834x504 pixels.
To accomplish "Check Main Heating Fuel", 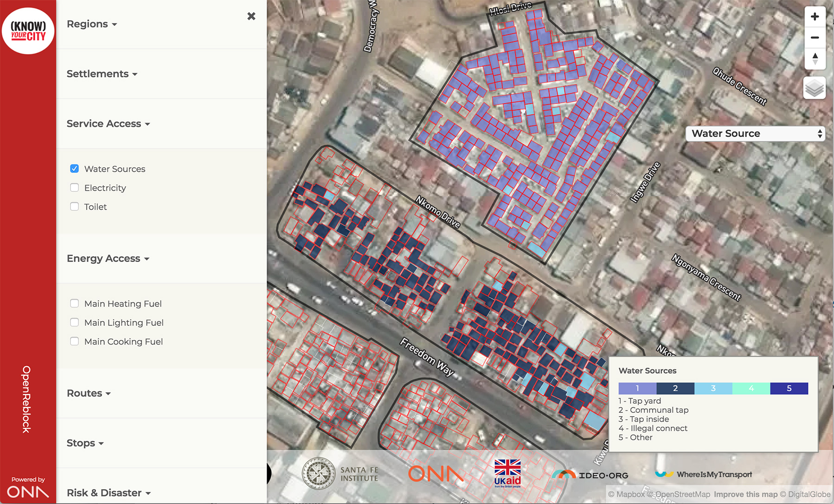I will (x=74, y=304).
